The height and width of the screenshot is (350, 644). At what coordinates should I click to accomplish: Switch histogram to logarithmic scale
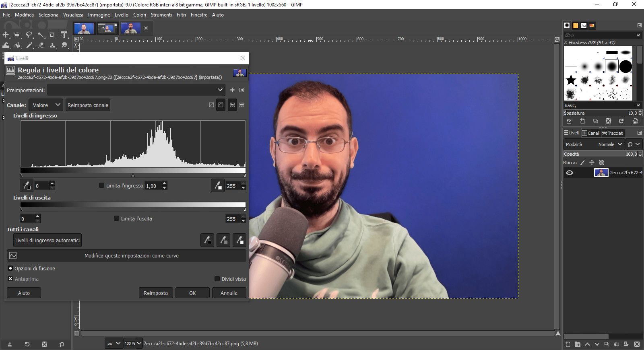(x=242, y=105)
